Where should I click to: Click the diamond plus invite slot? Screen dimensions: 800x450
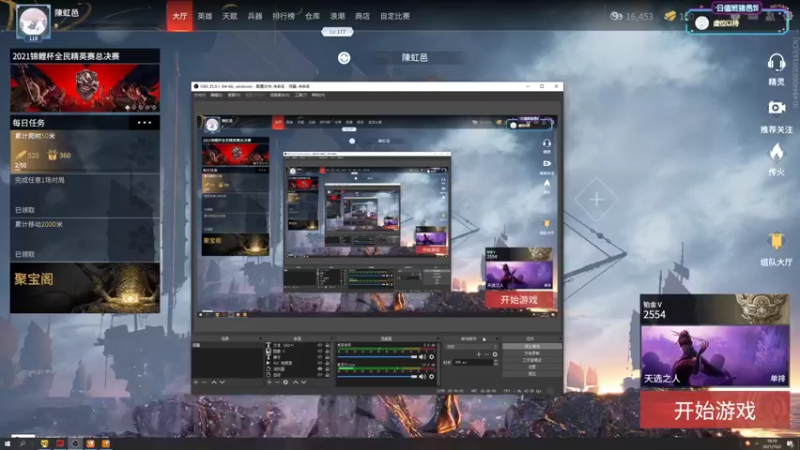pyautogui.click(x=596, y=199)
